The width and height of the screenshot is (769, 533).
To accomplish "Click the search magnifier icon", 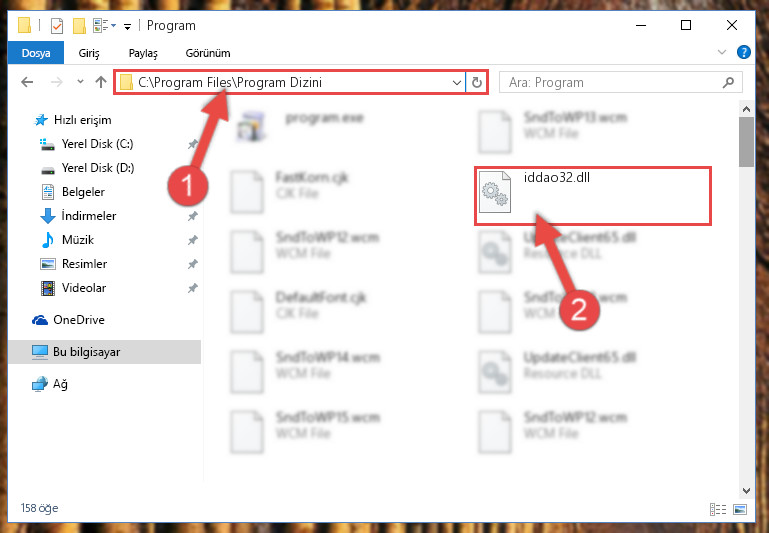I will 728,82.
